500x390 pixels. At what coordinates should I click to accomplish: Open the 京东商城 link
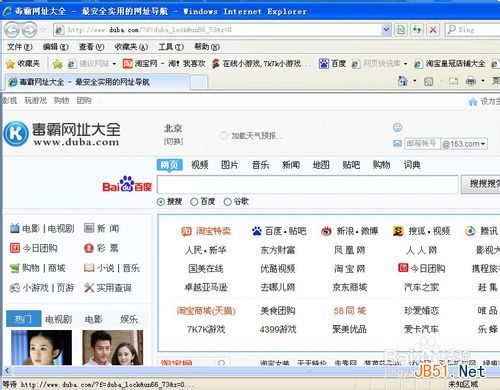coord(350,287)
